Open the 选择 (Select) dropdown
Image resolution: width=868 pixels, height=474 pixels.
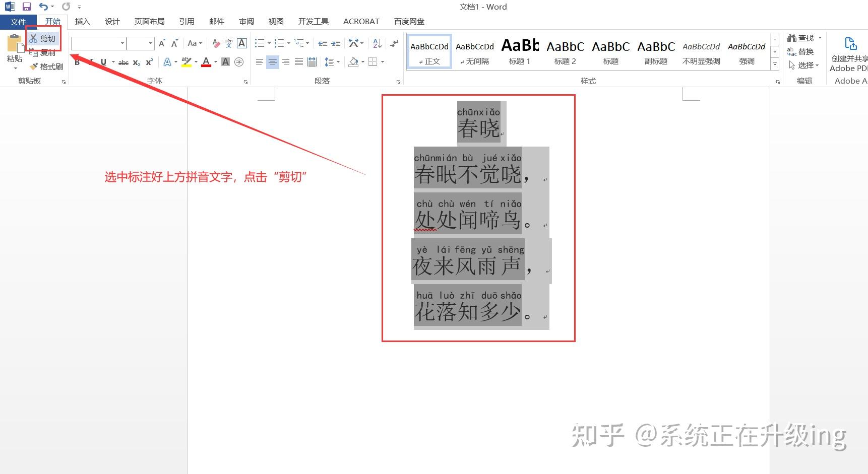804,65
